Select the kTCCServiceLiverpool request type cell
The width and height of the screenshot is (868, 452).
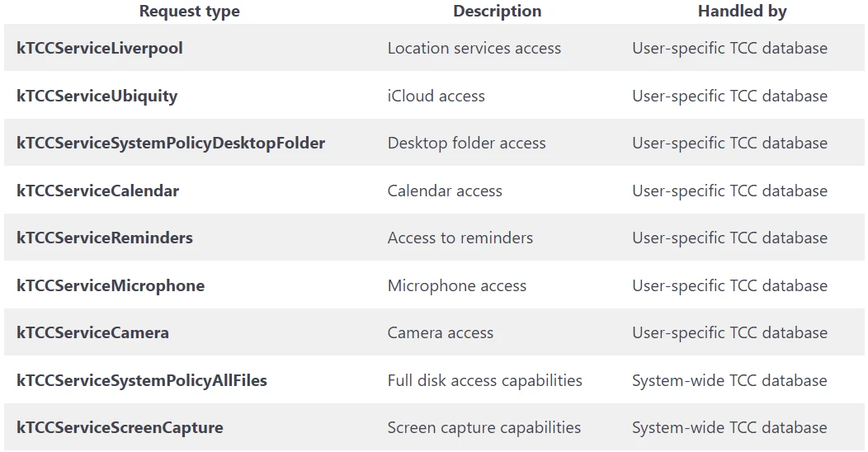pyautogui.click(x=100, y=48)
